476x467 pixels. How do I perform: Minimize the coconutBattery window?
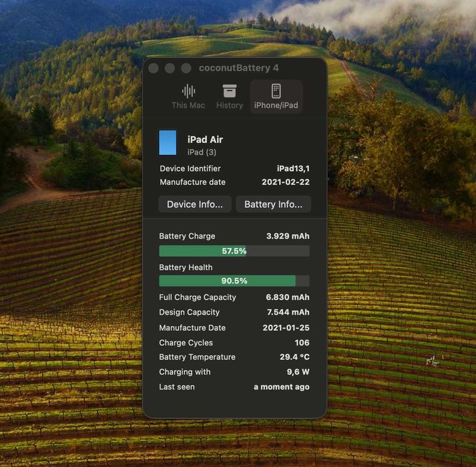pyautogui.click(x=170, y=68)
